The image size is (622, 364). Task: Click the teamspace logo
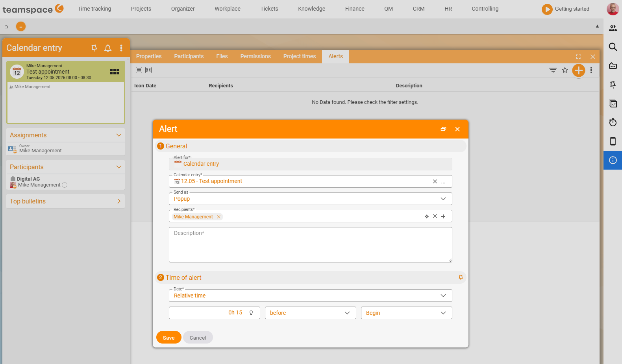tap(33, 9)
